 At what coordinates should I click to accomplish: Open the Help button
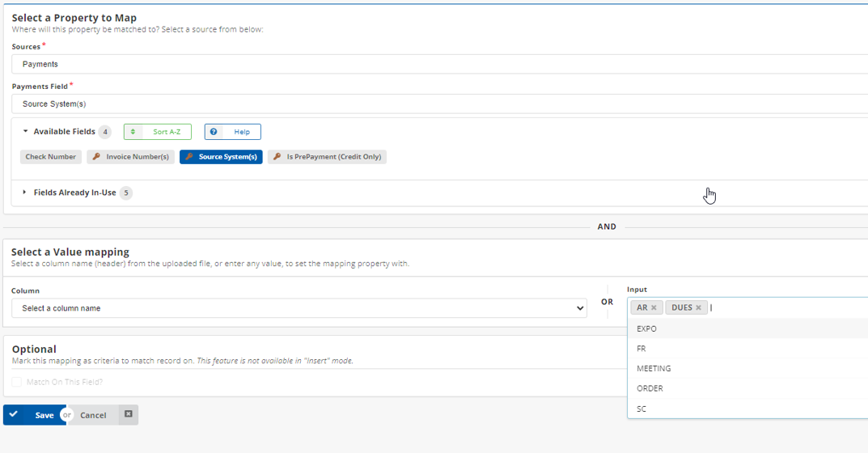(x=233, y=132)
